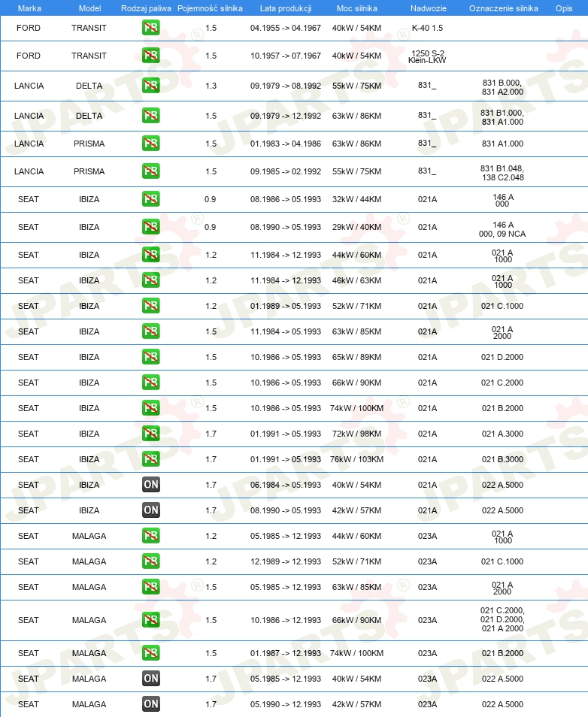Select engine code '831 B1.048, 138 C2.048'
This screenshot has width=588, height=717.
(502, 173)
